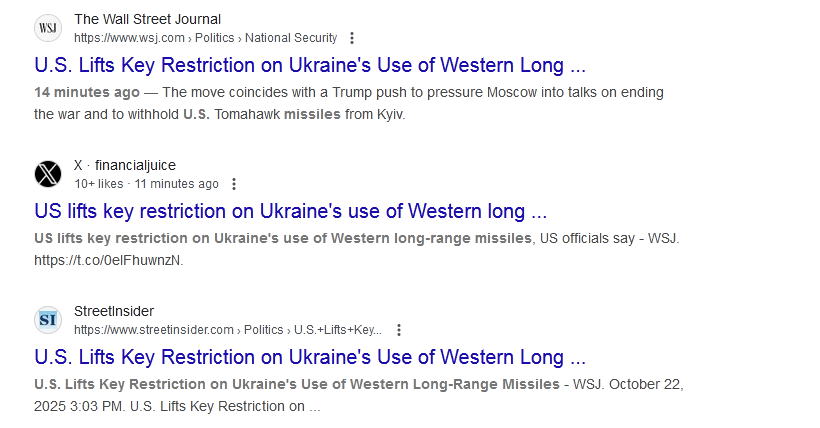Click the t.co short link text in the snippet

[x=109, y=260]
